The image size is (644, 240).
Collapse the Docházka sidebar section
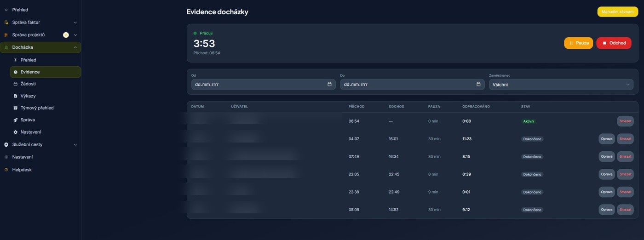point(75,47)
